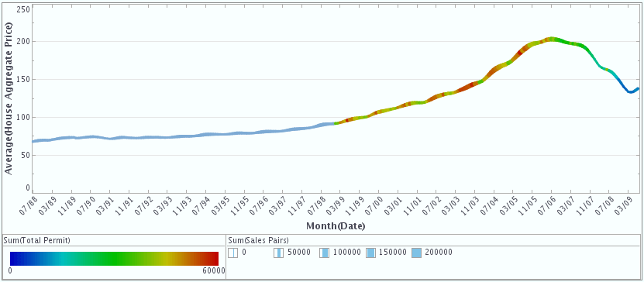Viewport: 644px width, 282px height.
Task: Select the 100000 sales pairs legend swatch
Action: (x=324, y=253)
